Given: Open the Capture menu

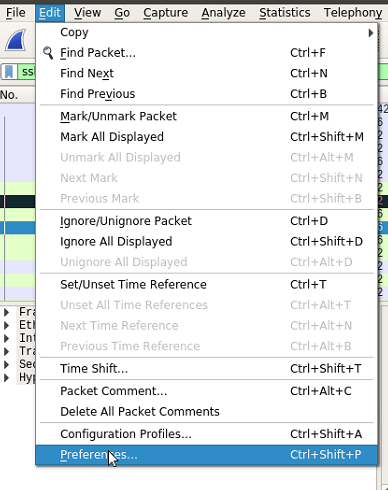Looking at the screenshot, I should click(x=166, y=13).
